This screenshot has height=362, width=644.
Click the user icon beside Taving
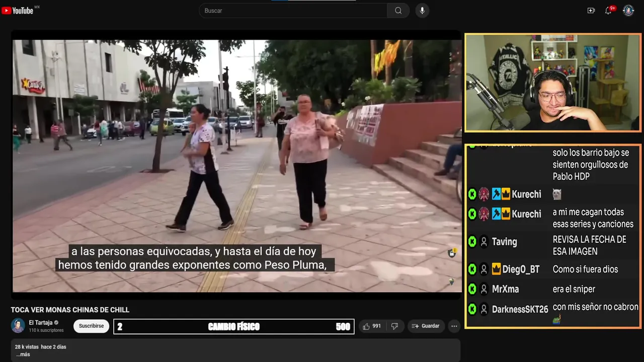coord(484,242)
